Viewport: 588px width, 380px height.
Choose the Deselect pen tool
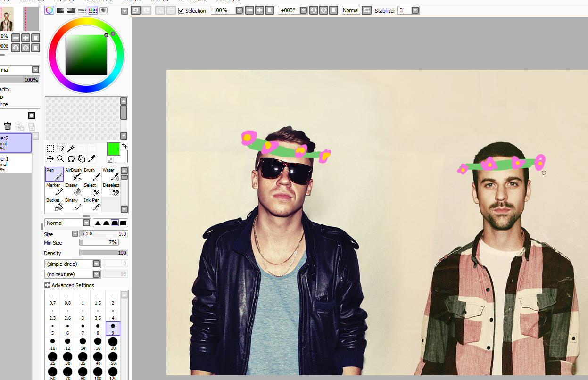click(111, 189)
